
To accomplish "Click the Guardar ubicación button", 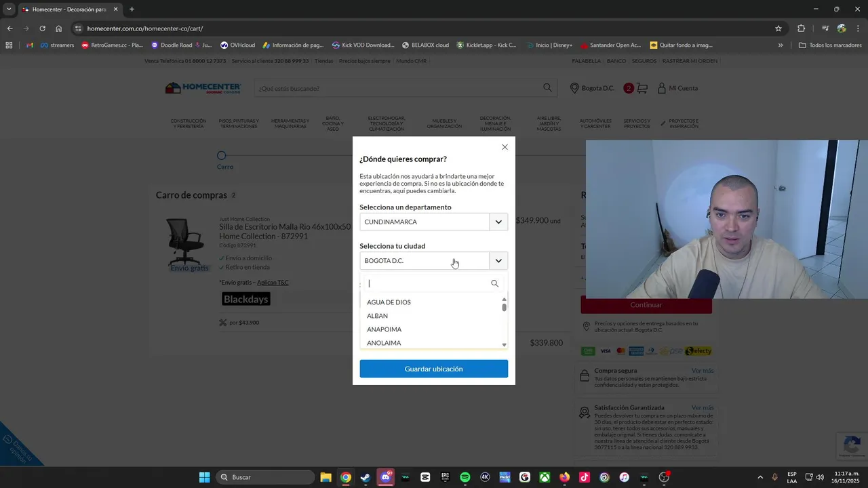I will coord(433,369).
